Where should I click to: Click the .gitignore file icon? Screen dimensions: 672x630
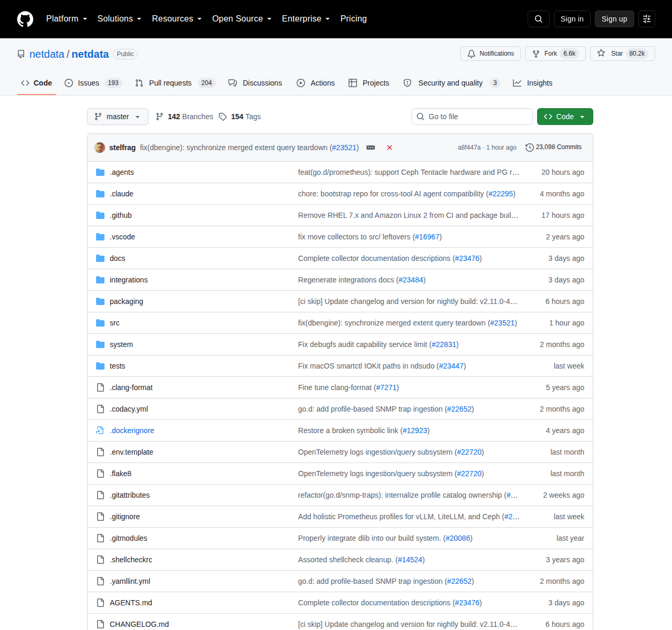[x=100, y=517]
